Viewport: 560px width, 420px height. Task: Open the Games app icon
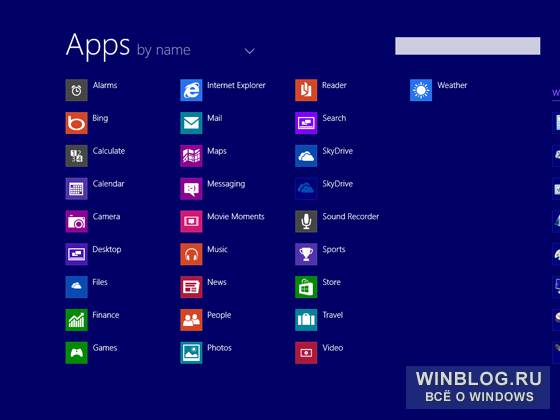76,352
